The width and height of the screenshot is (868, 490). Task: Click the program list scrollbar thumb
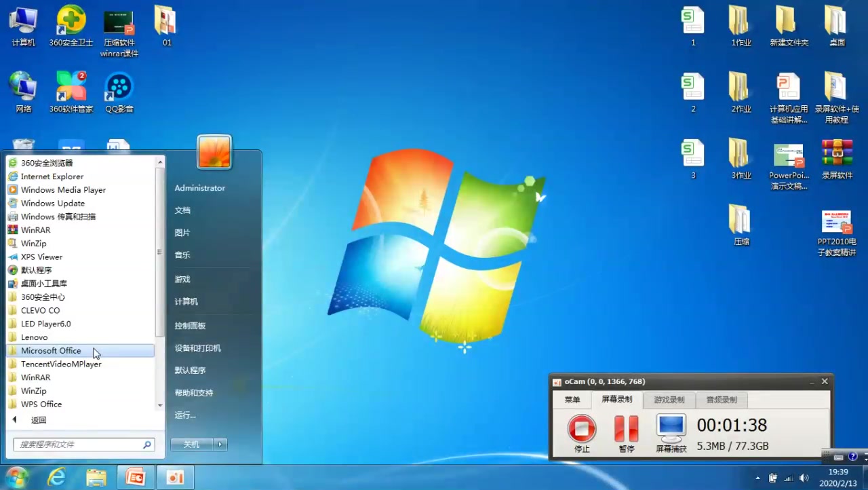(160, 250)
